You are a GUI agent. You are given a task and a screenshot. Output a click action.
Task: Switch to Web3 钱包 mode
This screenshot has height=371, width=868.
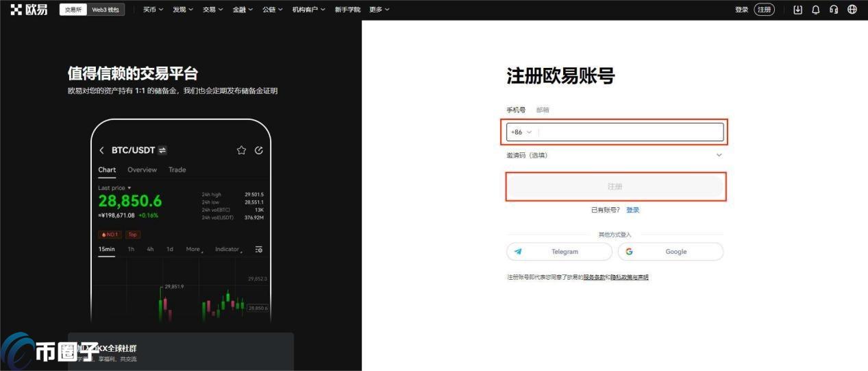click(x=106, y=10)
